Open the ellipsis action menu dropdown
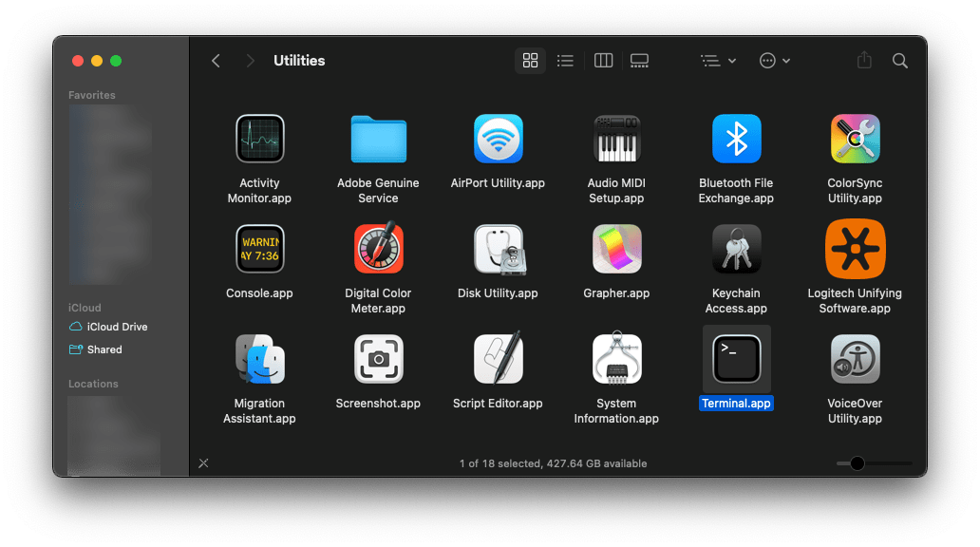The width and height of the screenshot is (980, 547). [775, 61]
